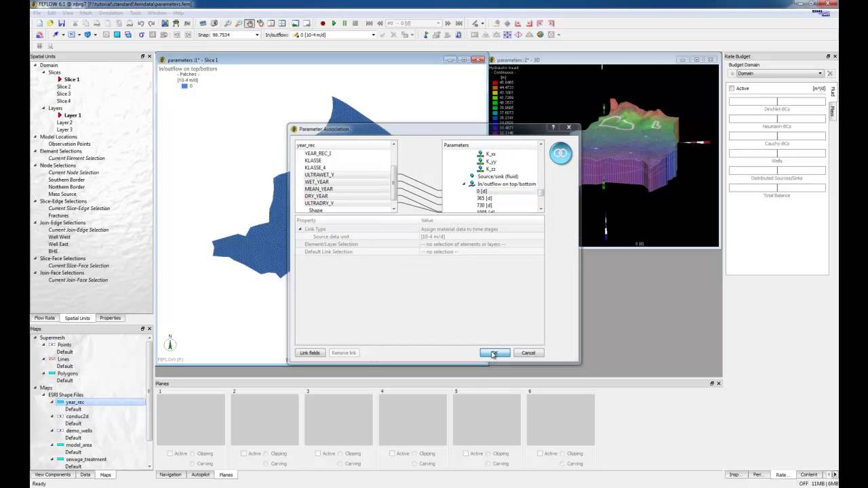The image size is (868, 488).
Task: Click the Polygons supermesh icon
Action: coord(52,373)
